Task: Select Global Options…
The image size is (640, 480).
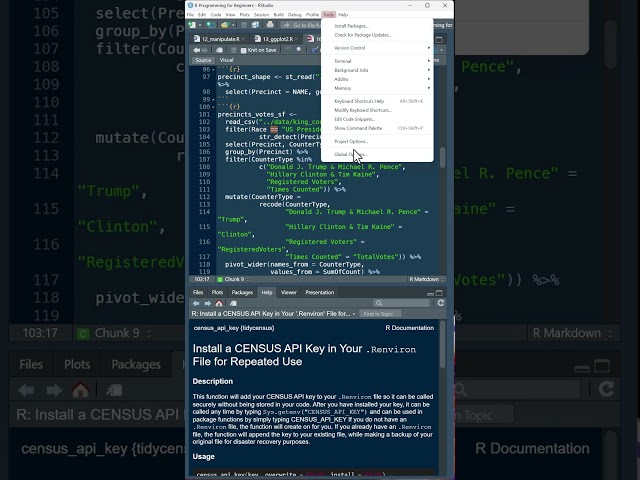Action: tap(377, 154)
